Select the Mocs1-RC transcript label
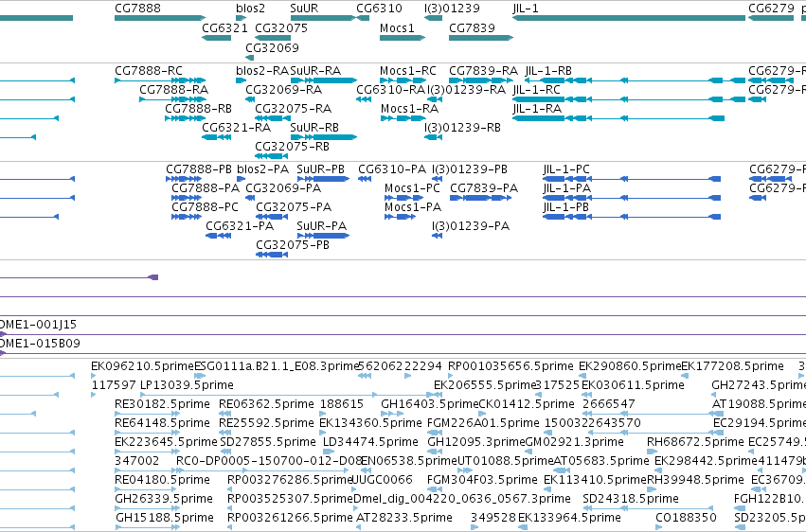This screenshot has height=532, width=806. [408, 70]
